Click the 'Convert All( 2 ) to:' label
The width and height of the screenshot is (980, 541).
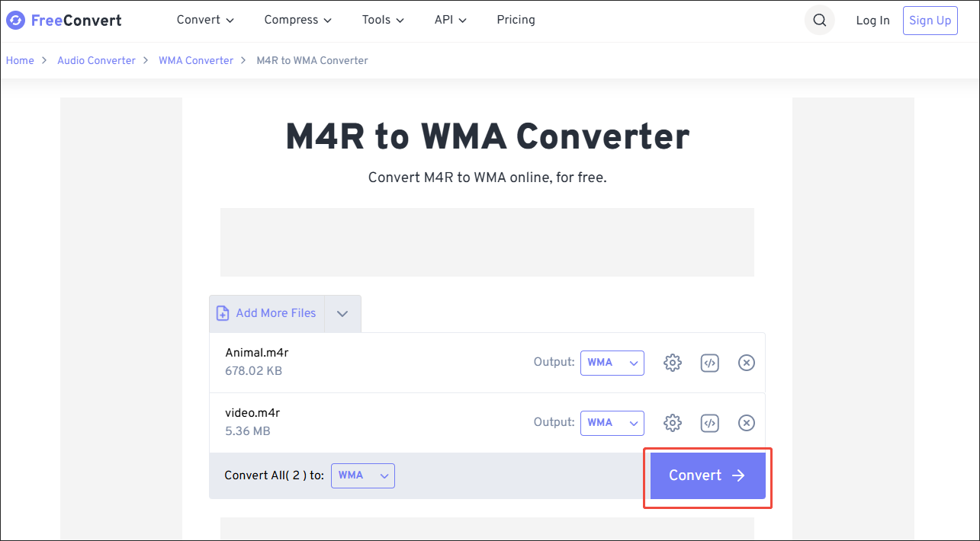coord(275,475)
